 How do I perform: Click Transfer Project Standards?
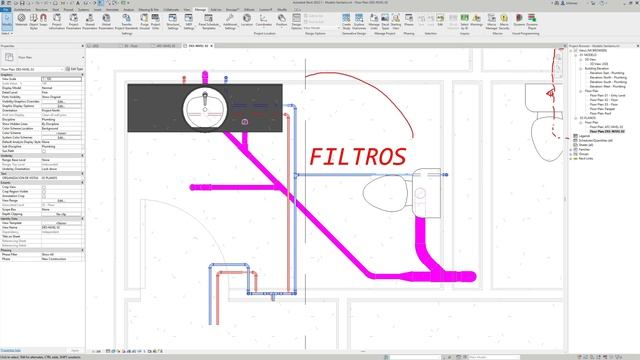pyautogui.click(x=127, y=21)
